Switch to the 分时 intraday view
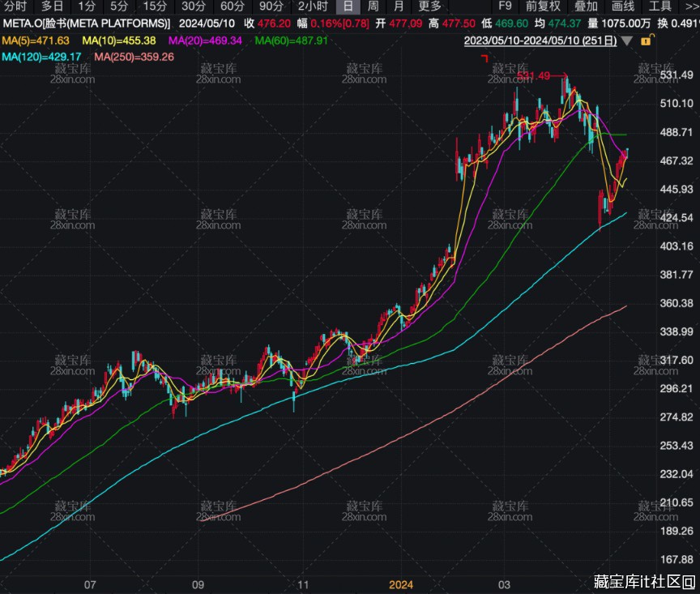Viewport: 700px width, 594px height. click(x=15, y=6)
